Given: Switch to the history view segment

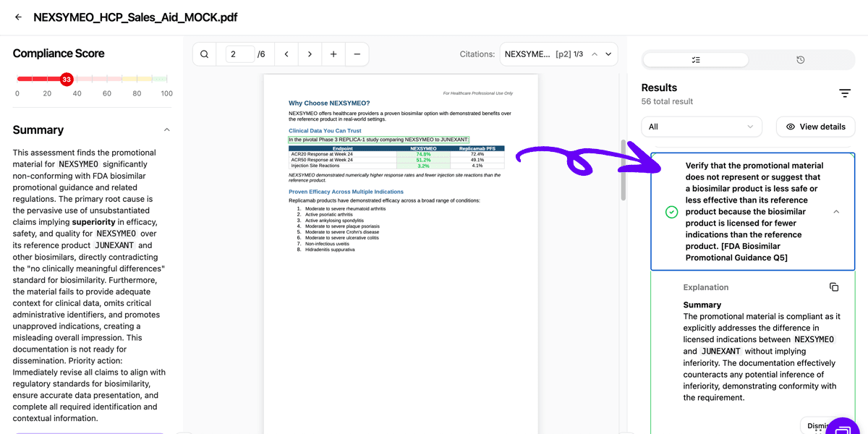Looking at the screenshot, I should point(799,59).
